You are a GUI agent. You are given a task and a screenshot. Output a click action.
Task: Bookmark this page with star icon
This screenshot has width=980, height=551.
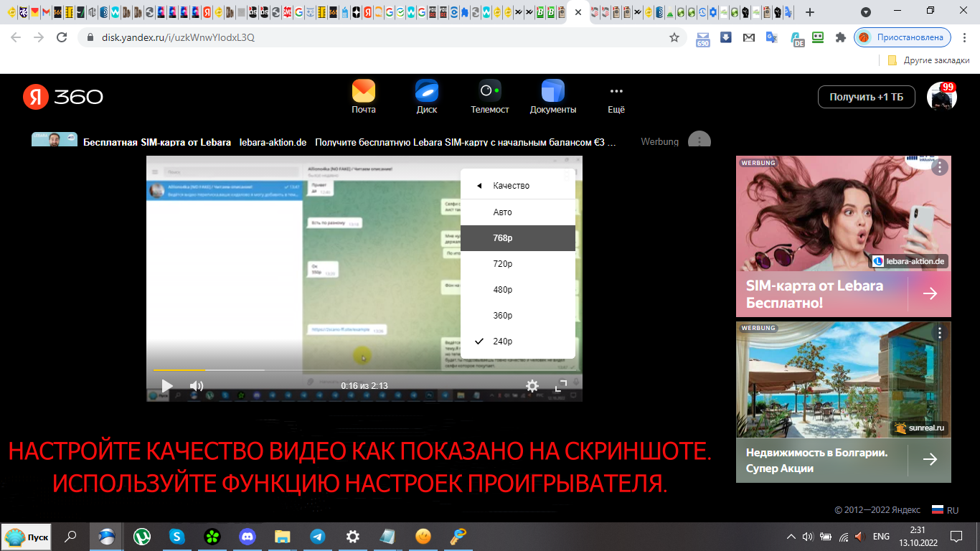(x=674, y=37)
